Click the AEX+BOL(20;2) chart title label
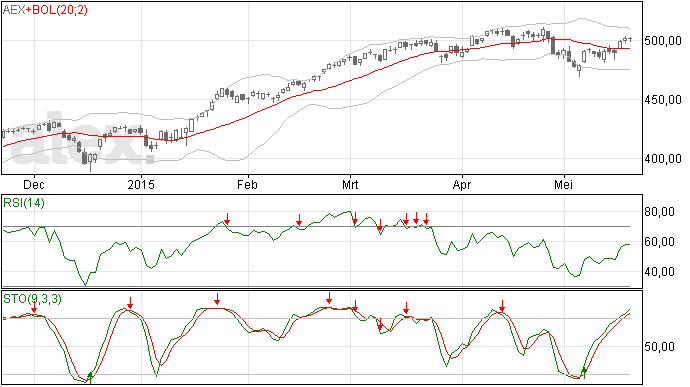The height and width of the screenshot is (387, 690). [x=45, y=10]
